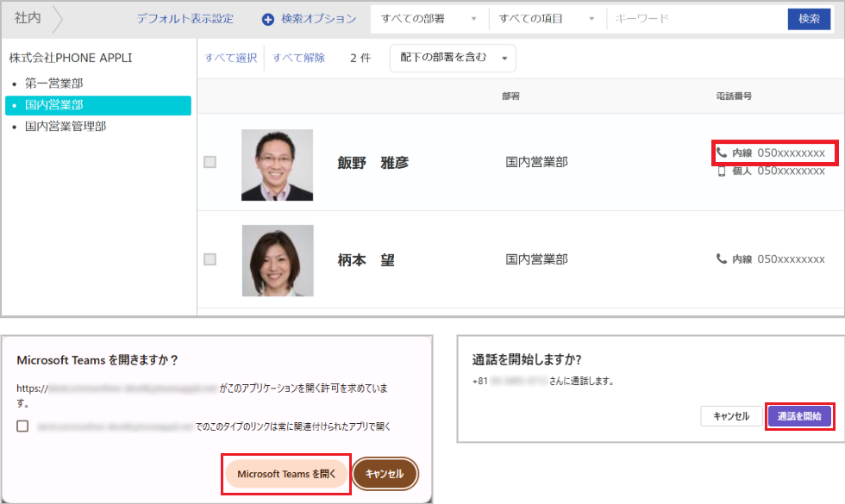Focus the キーワード search field
Screen dimensions: 845x504
[x=698, y=19]
